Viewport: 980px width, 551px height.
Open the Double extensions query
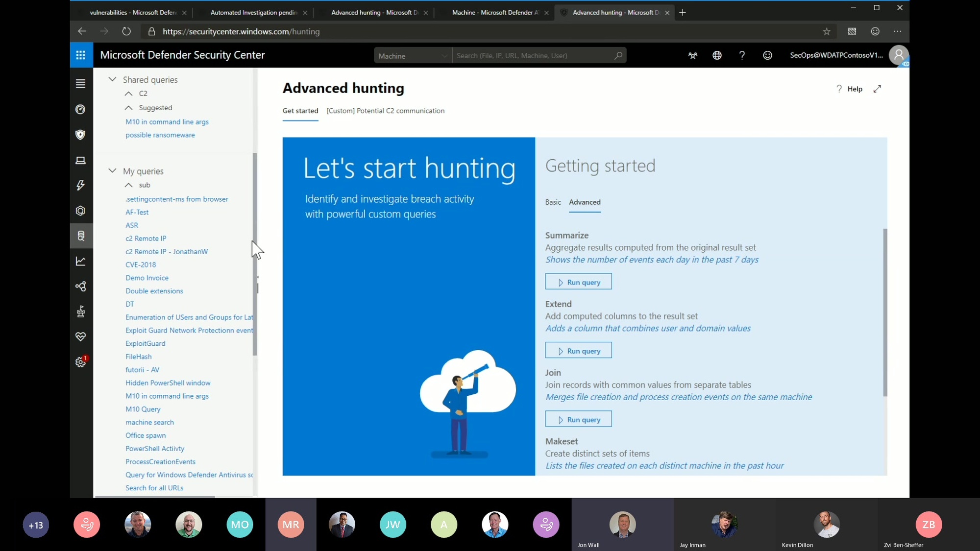tap(154, 291)
